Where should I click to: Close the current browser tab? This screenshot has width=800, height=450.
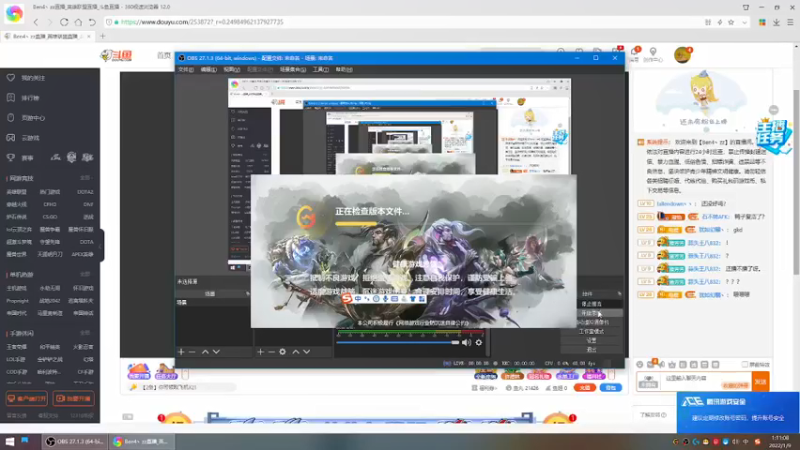(x=89, y=36)
